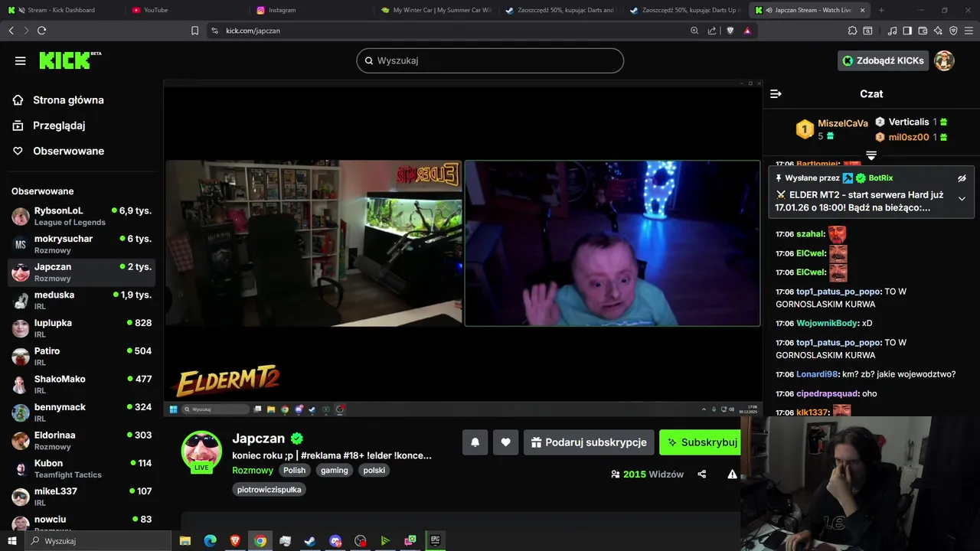
Task: Expand the pinned ELDER MT2 message
Action: tap(962, 198)
